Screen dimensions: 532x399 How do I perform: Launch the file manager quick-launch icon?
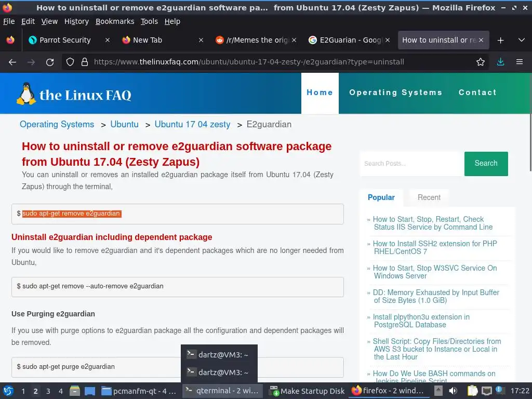[x=75, y=391]
